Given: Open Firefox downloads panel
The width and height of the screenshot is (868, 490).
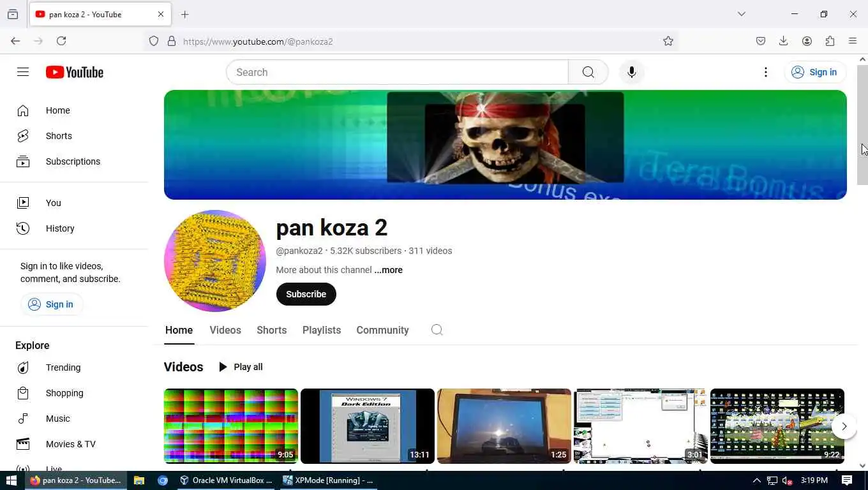Looking at the screenshot, I should click(784, 41).
